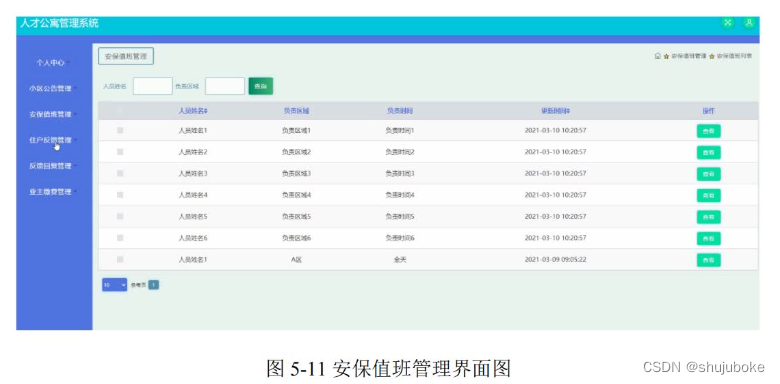Click the 查询 search button
The width and height of the screenshot is (780, 384).
coord(261,86)
